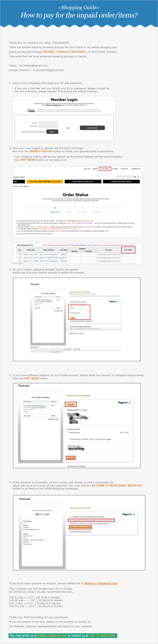Expand 'Don't have a PayPal account?' section
Viewport: 158px width, 644px height.
point(80,326)
